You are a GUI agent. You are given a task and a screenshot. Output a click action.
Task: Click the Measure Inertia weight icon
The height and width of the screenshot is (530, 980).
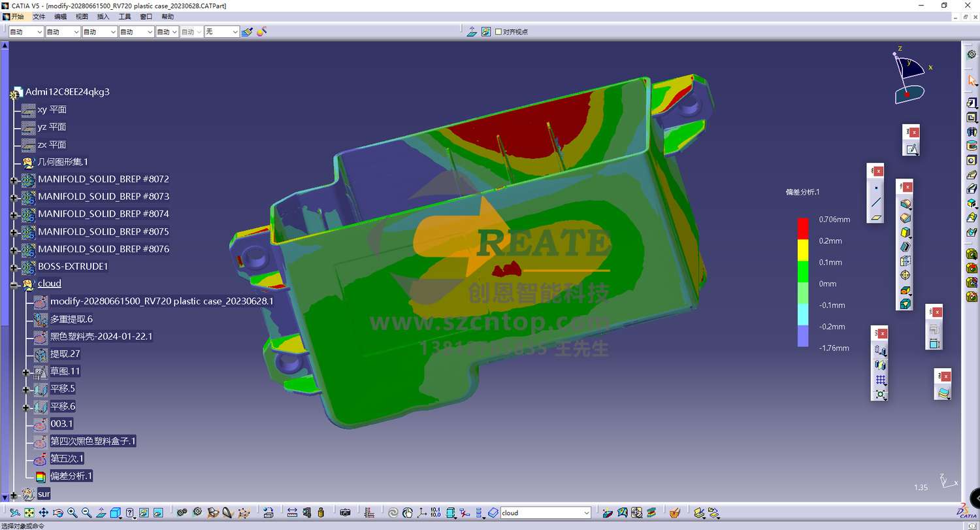pyautogui.click(x=321, y=513)
